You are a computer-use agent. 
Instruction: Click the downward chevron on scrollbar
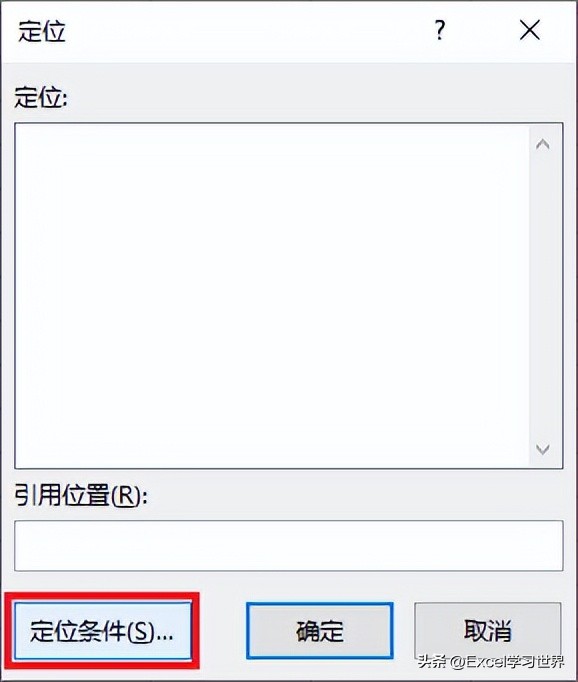[542, 449]
